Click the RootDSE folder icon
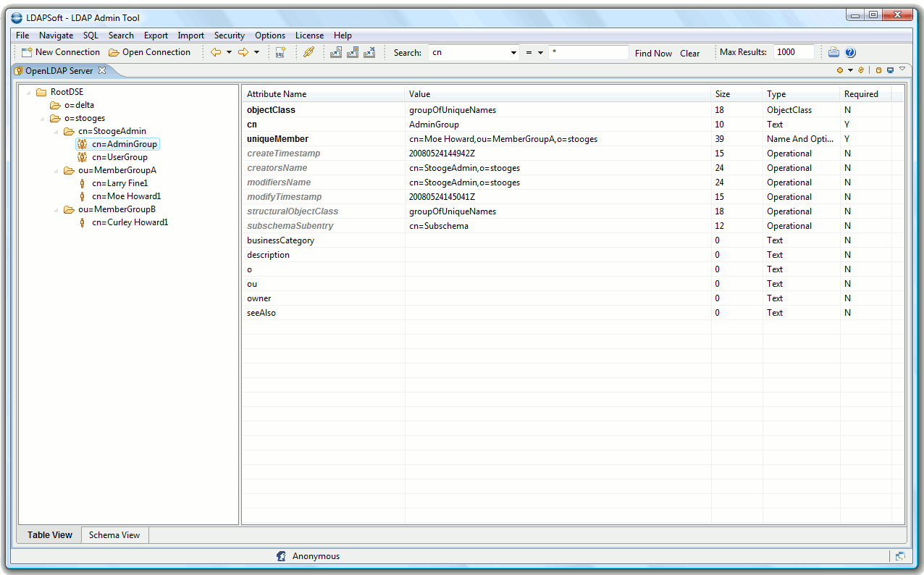 point(41,92)
